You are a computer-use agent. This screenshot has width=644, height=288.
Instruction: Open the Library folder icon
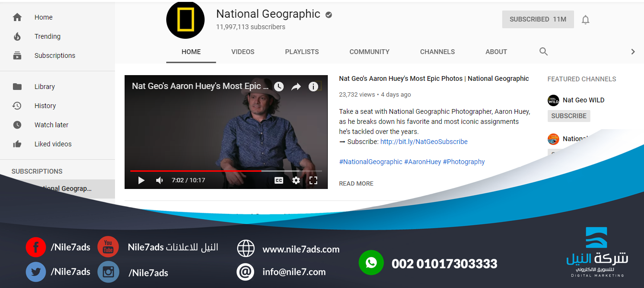coord(17,87)
